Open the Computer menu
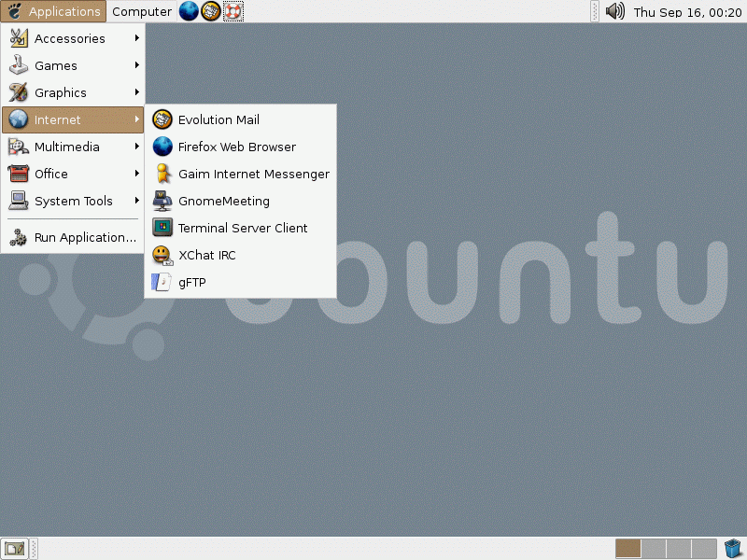Viewport: 747px width, 560px height. 142,11
